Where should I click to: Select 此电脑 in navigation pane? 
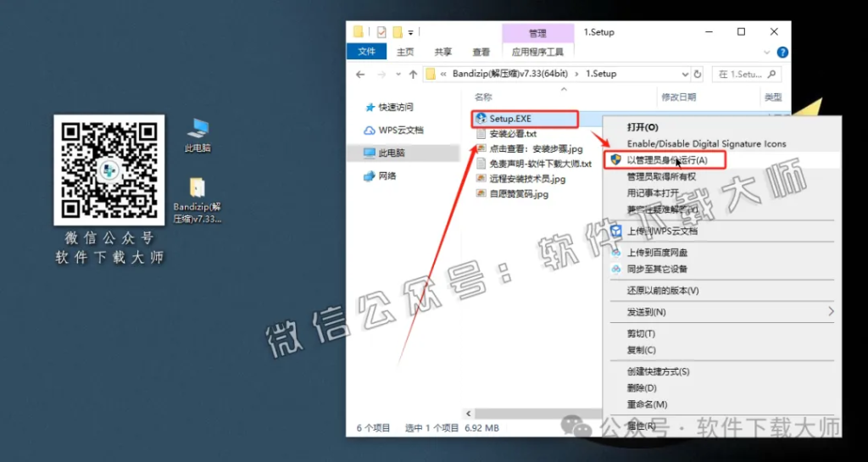point(403,153)
